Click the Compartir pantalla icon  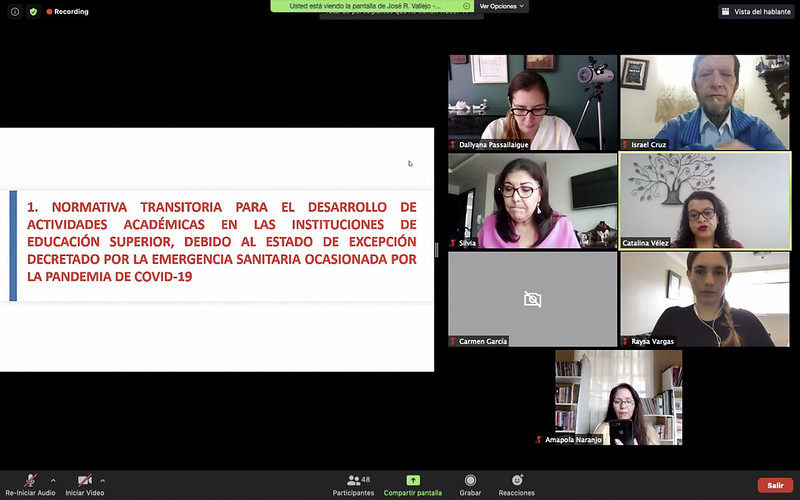coord(413,480)
